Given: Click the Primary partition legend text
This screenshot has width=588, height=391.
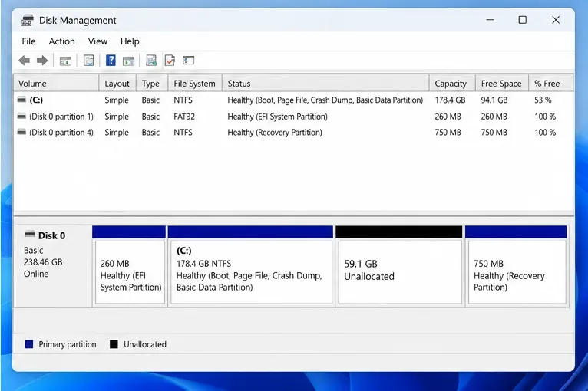Looking at the screenshot, I should (68, 344).
